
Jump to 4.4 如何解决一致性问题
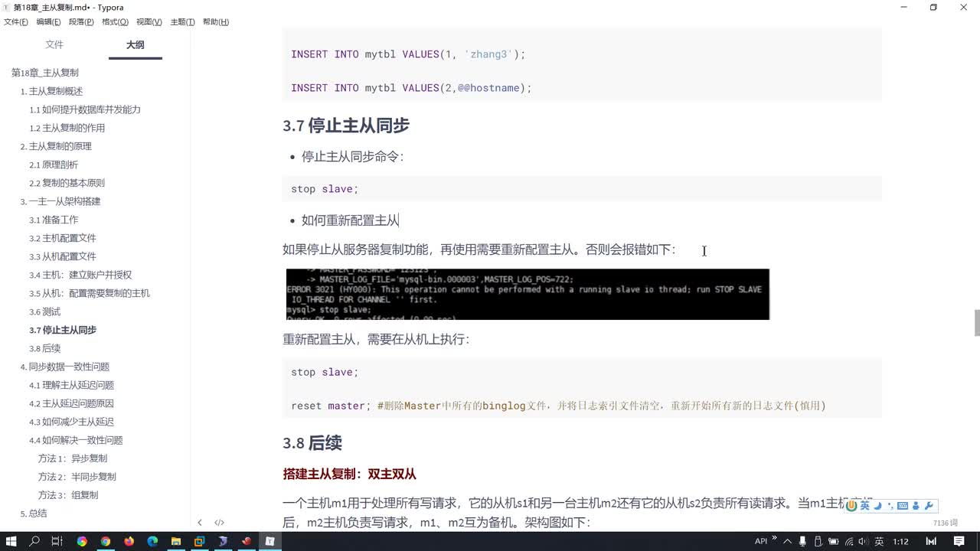(76, 440)
